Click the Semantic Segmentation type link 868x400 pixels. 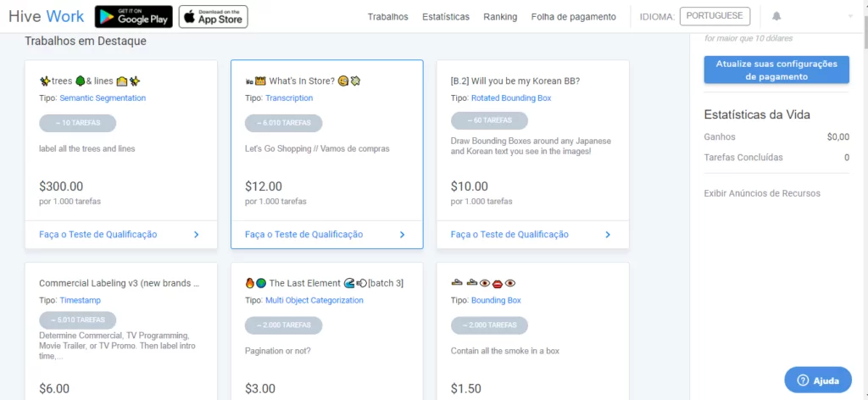pos(105,98)
